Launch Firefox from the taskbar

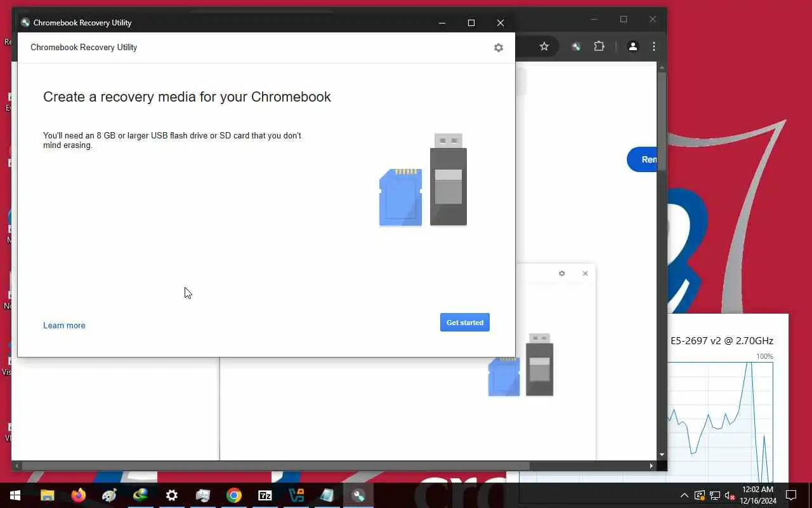click(79, 495)
